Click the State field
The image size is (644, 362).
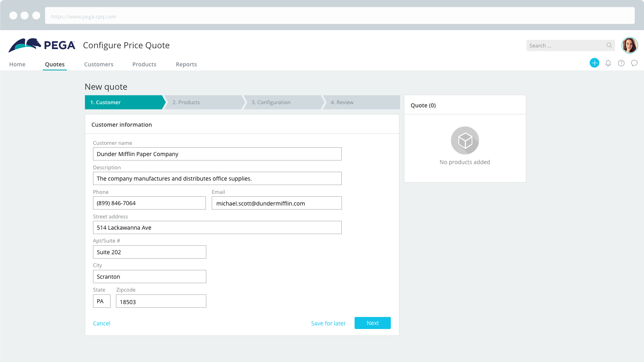pyautogui.click(x=102, y=301)
